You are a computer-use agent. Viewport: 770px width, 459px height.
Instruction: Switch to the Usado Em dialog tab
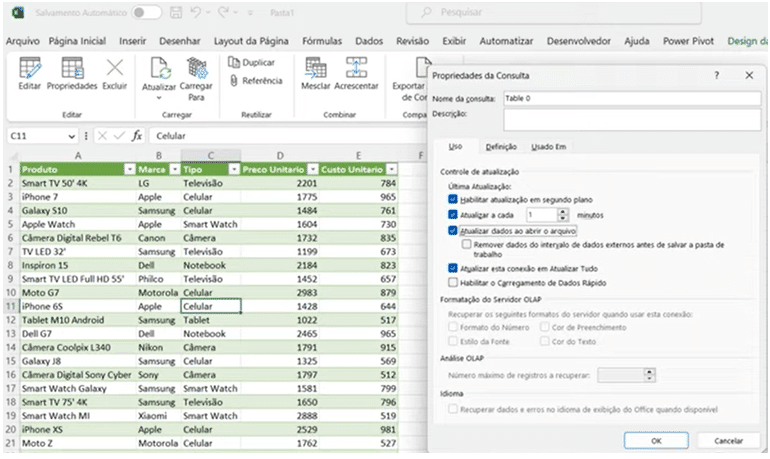549,146
